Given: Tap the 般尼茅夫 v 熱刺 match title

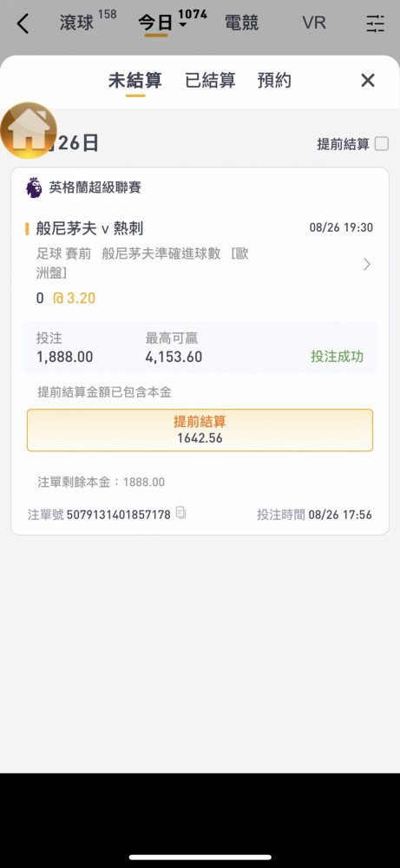Looking at the screenshot, I should point(90,228).
